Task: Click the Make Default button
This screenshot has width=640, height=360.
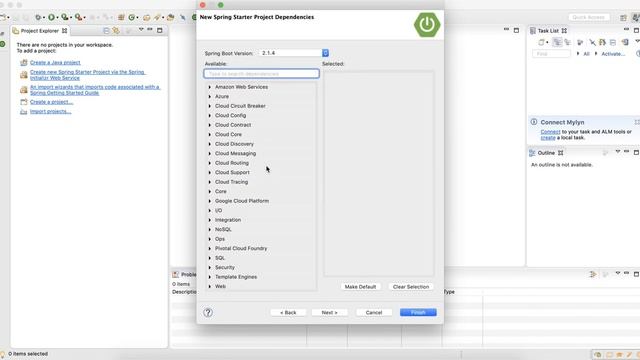Action: pyautogui.click(x=360, y=287)
